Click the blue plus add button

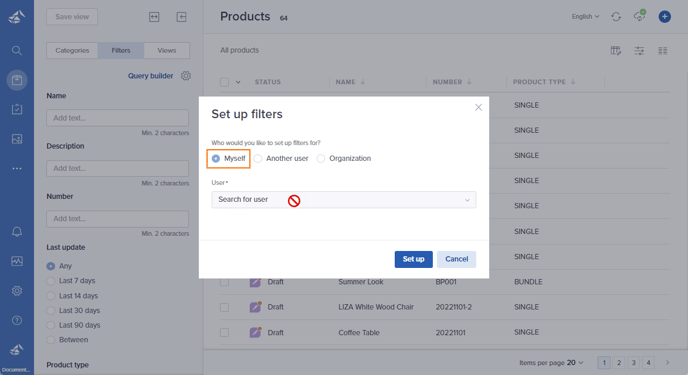664,17
